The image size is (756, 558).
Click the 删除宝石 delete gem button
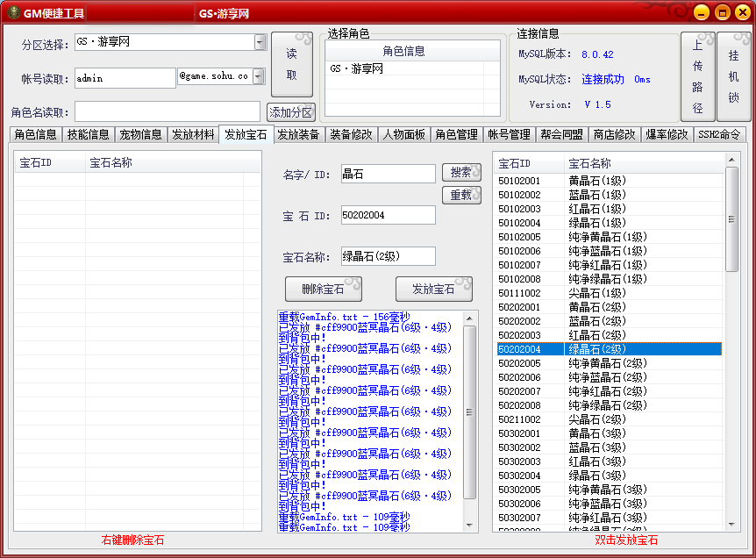[x=323, y=289]
